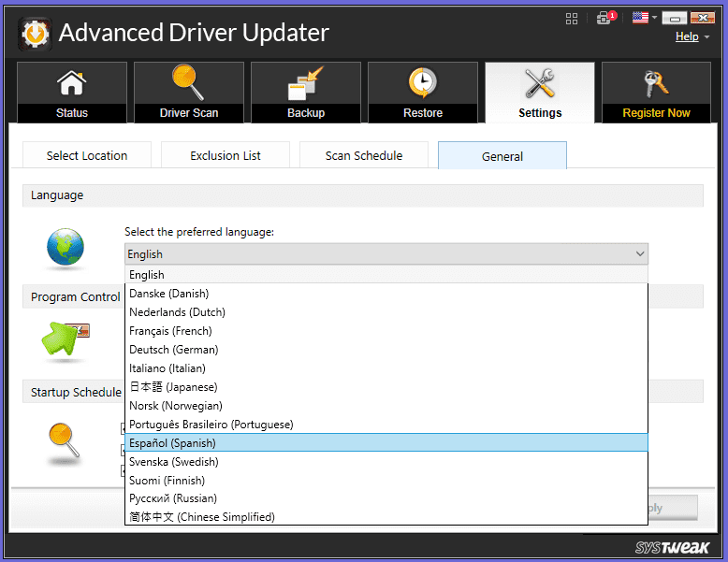Click the Program Control section header
The height and width of the screenshot is (562, 728).
(x=75, y=296)
